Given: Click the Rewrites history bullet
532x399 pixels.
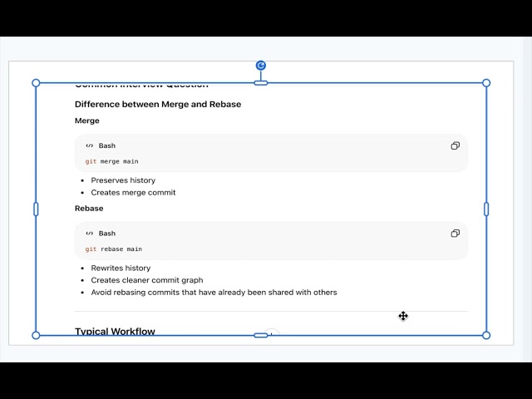Looking at the screenshot, I should [121, 268].
